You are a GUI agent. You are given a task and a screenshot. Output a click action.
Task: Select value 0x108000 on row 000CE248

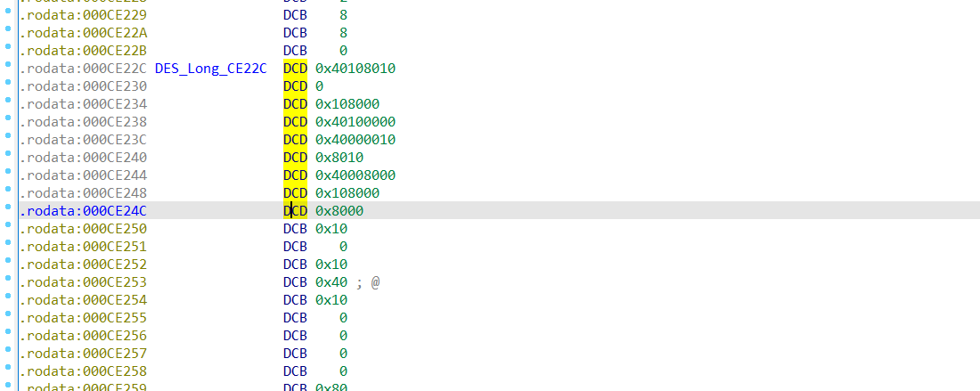click(x=347, y=193)
